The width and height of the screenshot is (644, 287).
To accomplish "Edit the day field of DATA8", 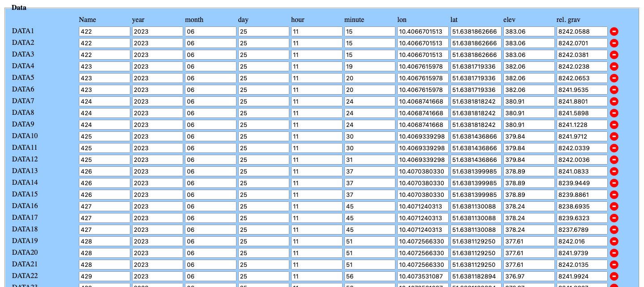I will tap(263, 113).
